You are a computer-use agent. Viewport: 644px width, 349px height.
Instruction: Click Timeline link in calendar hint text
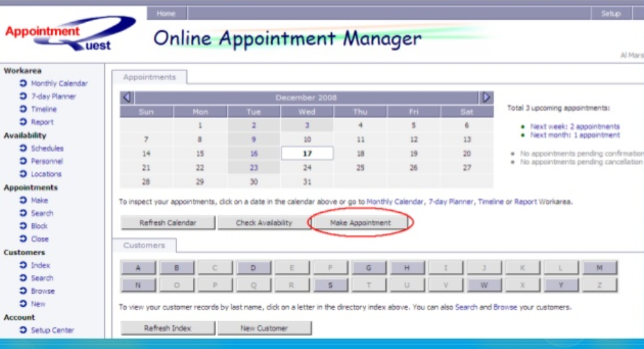[491, 202]
